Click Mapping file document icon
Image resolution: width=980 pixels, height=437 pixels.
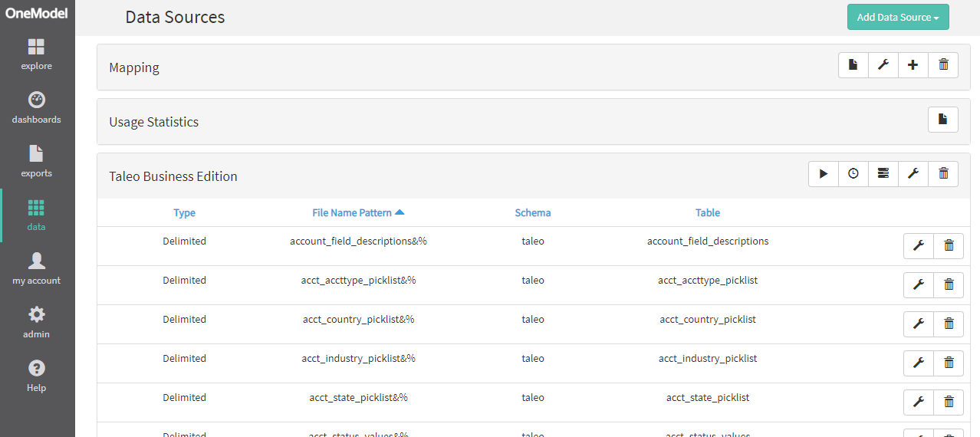click(x=853, y=65)
